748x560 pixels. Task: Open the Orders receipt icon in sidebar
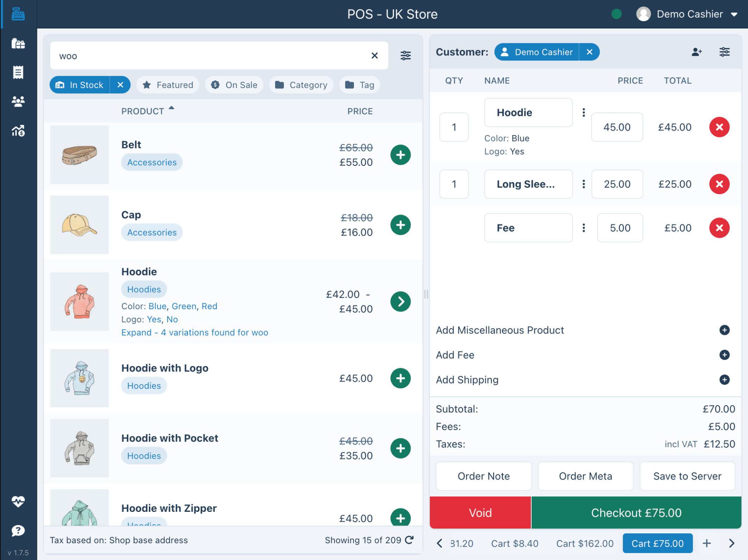click(x=18, y=72)
